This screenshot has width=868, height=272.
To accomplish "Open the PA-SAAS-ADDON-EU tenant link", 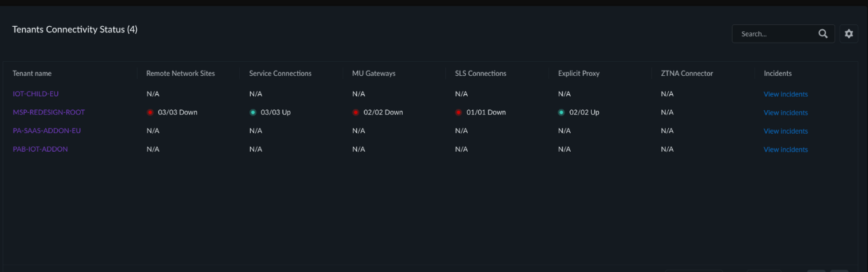I will coord(47,131).
